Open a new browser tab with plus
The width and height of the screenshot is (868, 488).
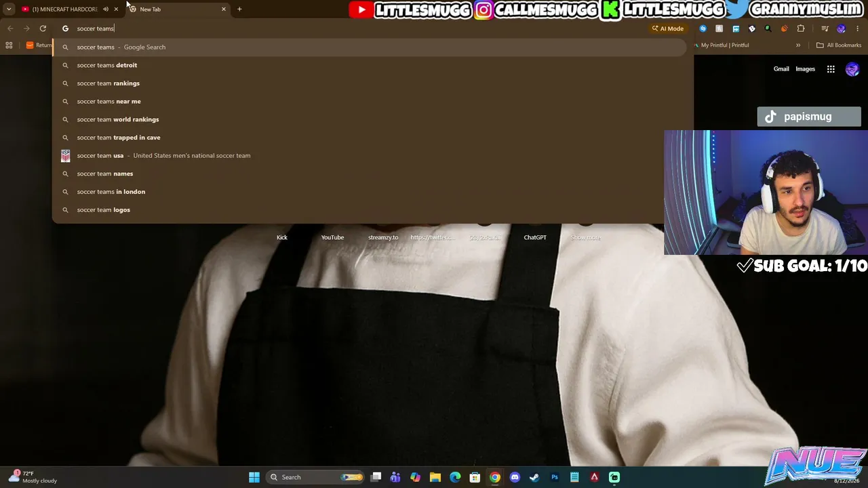(239, 9)
